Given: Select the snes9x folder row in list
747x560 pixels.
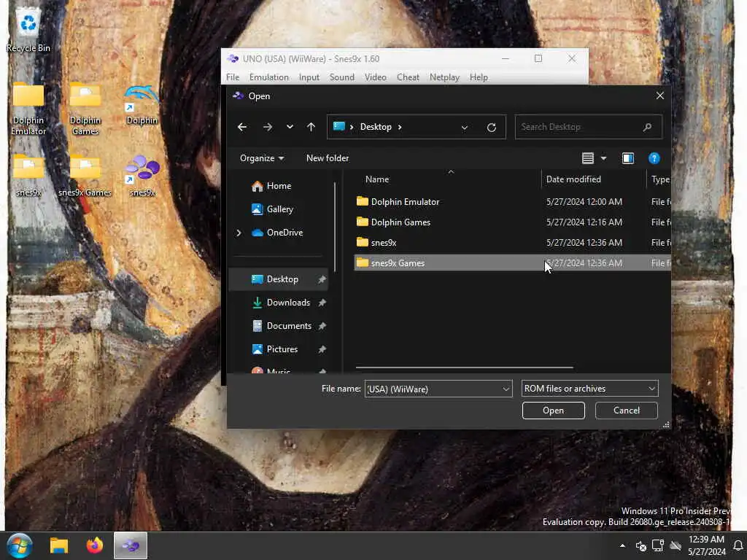Looking at the screenshot, I should pyautogui.click(x=512, y=243).
